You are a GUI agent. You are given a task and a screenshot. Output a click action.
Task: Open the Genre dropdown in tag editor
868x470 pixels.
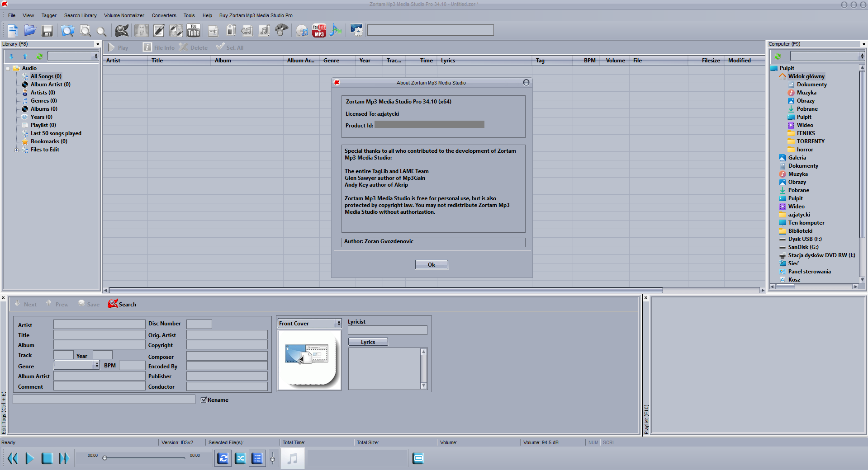tap(77, 365)
